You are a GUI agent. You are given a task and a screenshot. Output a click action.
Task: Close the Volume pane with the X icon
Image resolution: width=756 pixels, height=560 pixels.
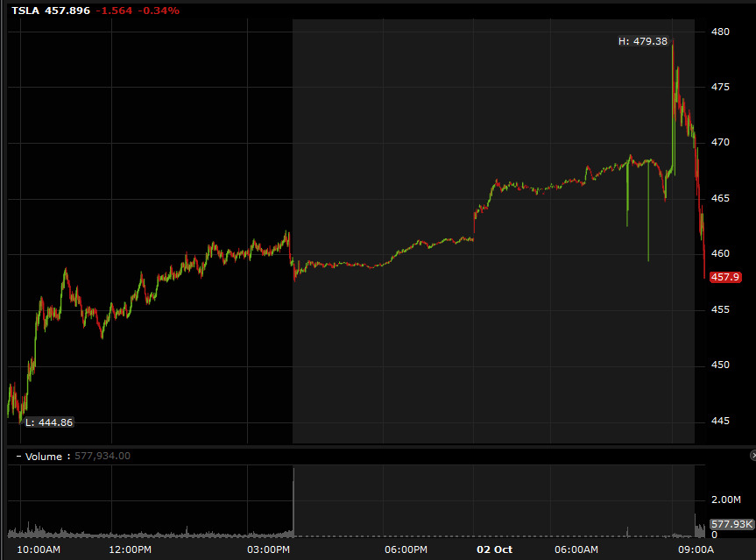tap(752, 456)
